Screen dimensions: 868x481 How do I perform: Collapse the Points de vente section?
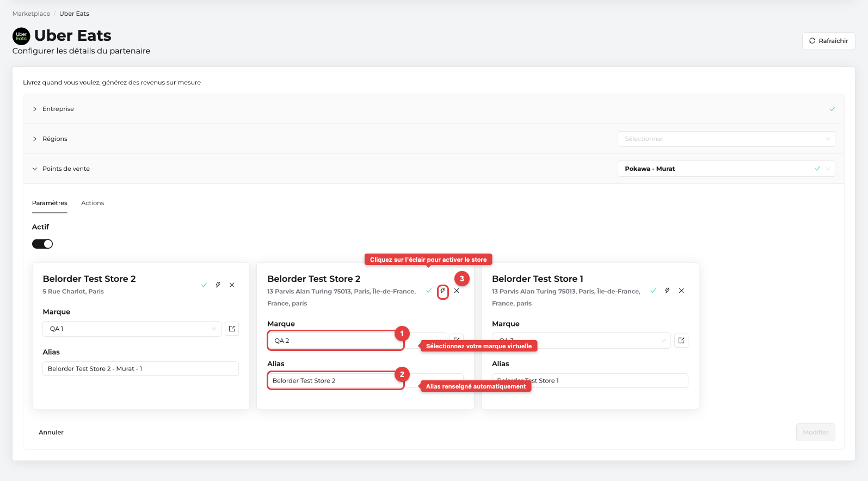pyautogui.click(x=35, y=169)
